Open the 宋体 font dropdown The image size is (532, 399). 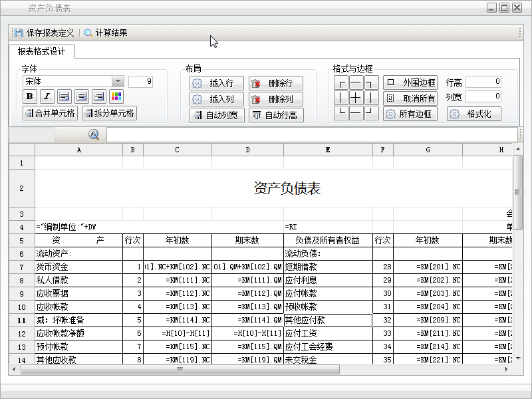(x=118, y=81)
